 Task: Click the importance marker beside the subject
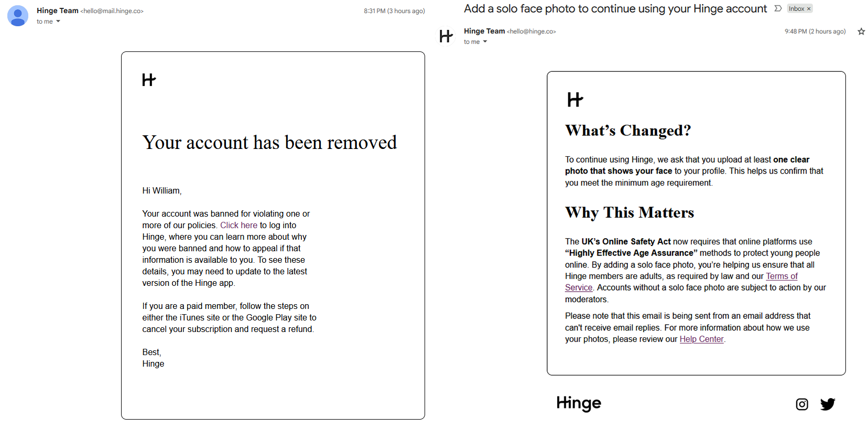click(778, 8)
